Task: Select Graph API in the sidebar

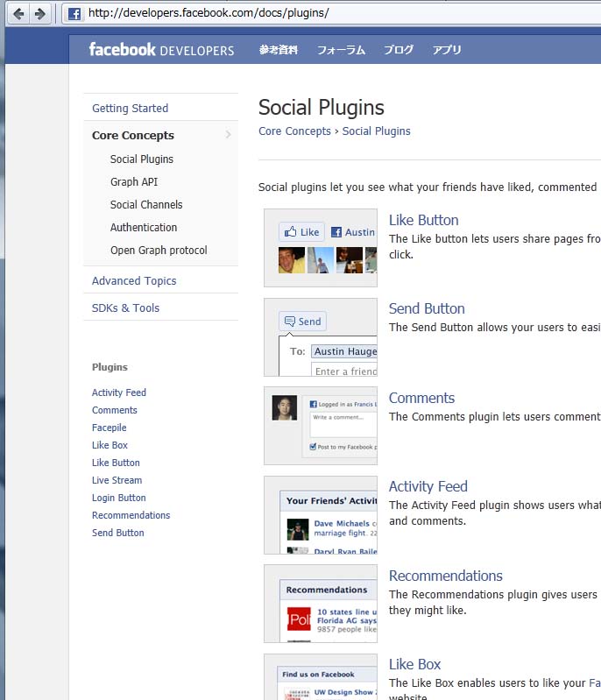Action: 134,181
